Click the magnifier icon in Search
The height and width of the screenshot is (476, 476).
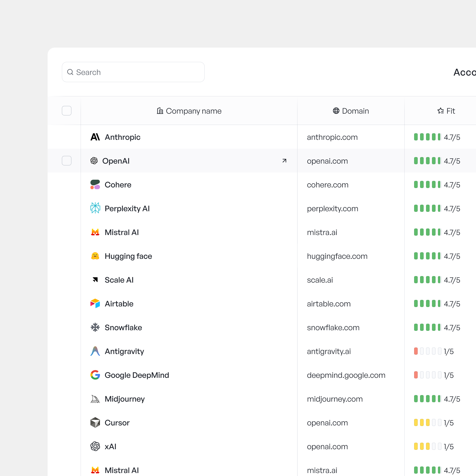click(70, 72)
